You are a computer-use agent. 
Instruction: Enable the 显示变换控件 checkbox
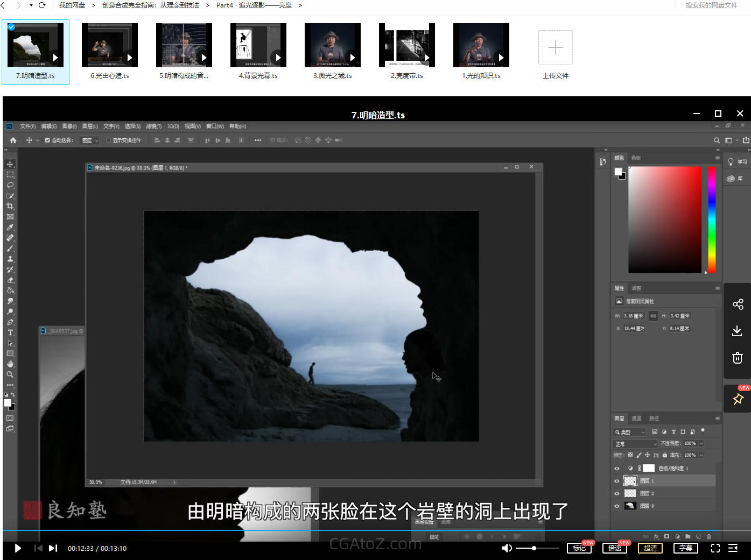coord(108,140)
